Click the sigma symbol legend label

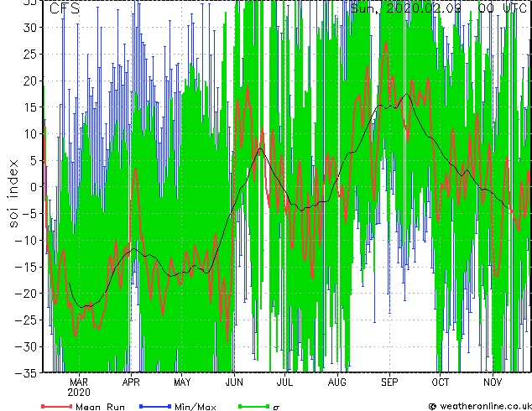click(x=276, y=408)
